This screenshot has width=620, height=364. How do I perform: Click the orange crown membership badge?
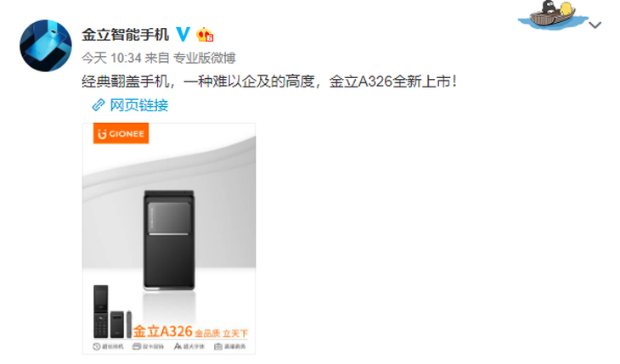click(x=205, y=35)
